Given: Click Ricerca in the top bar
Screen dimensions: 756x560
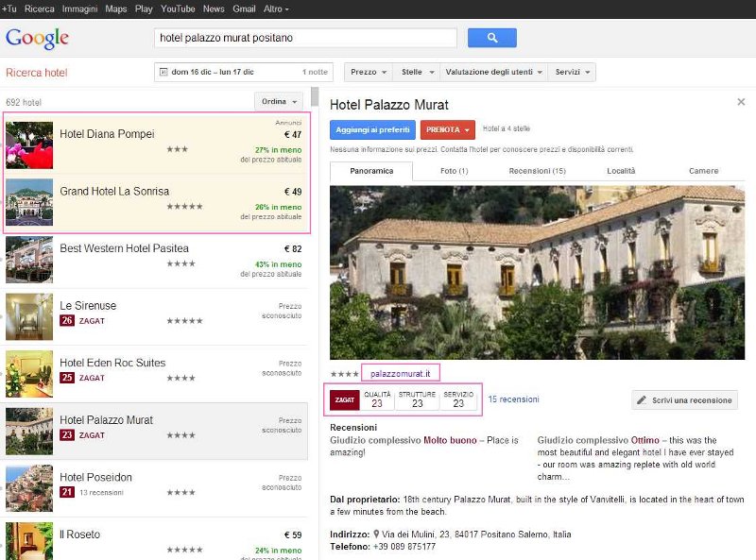Looking at the screenshot, I should 40,8.
